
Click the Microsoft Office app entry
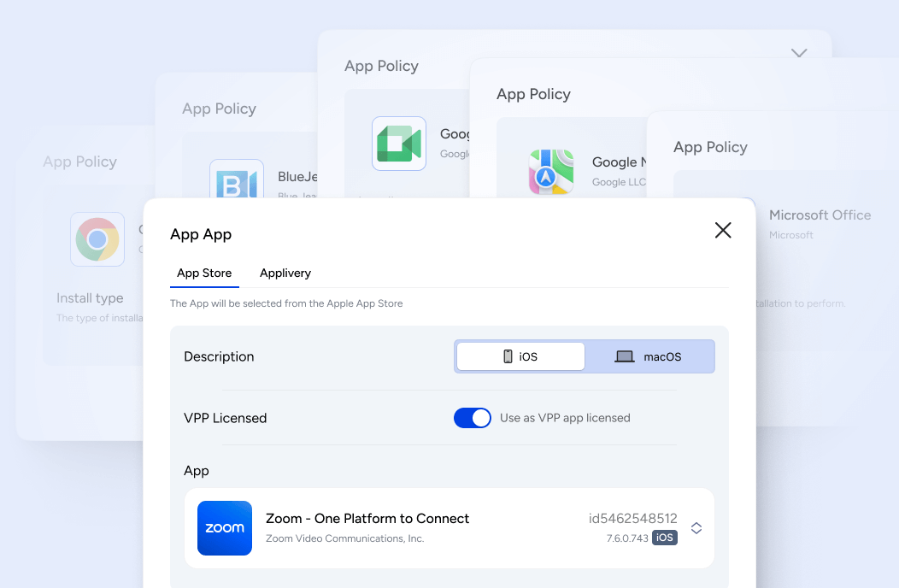click(820, 215)
